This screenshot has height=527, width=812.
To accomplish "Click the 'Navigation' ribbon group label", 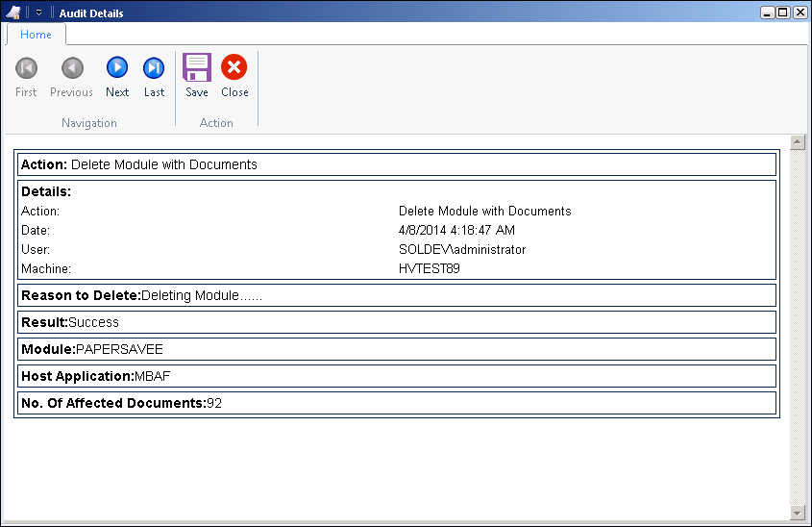I will (x=89, y=123).
